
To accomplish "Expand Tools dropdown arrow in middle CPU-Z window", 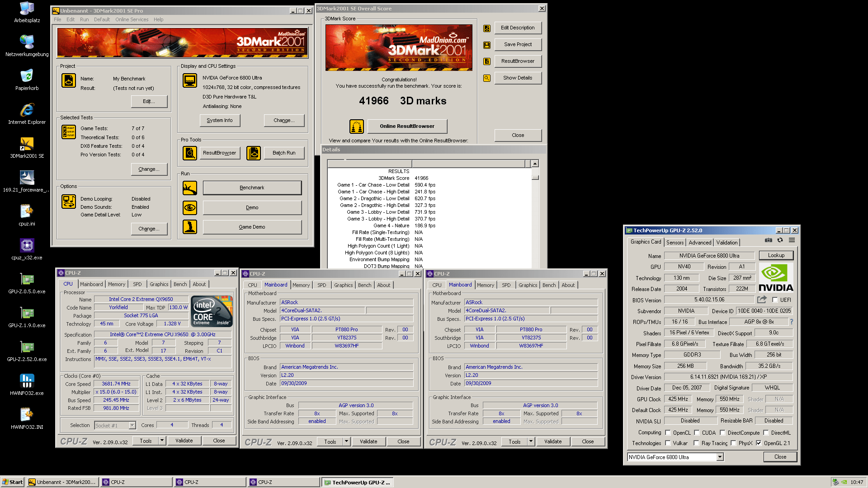I will click(x=346, y=441).
